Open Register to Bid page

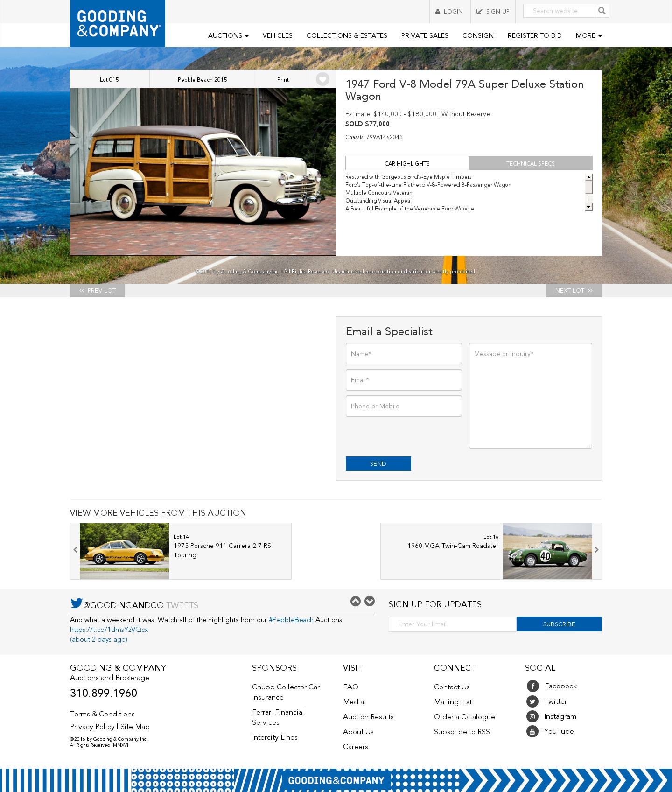535,35
